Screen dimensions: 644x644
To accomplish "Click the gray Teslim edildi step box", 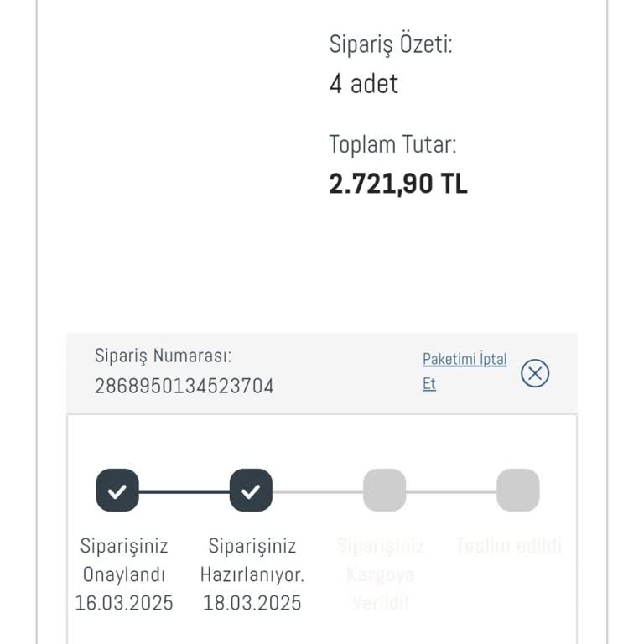I will 517,491.
